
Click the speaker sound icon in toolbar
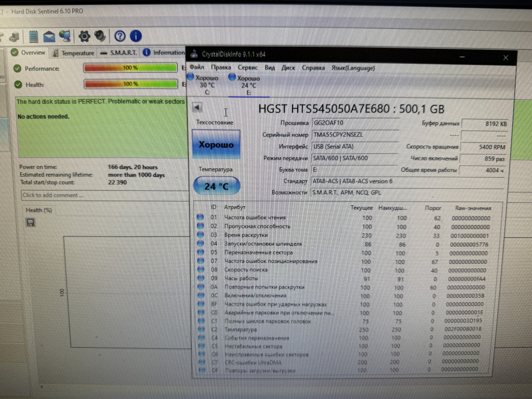coord(100,36)
